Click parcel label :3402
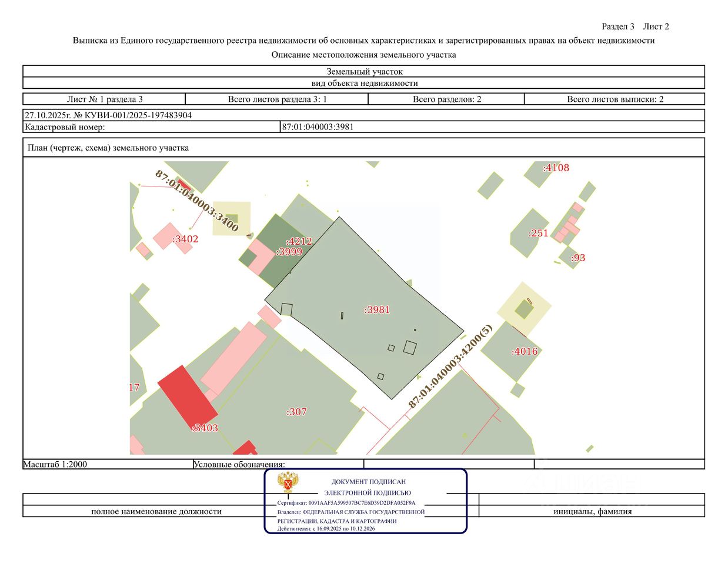 click(185, 239)
